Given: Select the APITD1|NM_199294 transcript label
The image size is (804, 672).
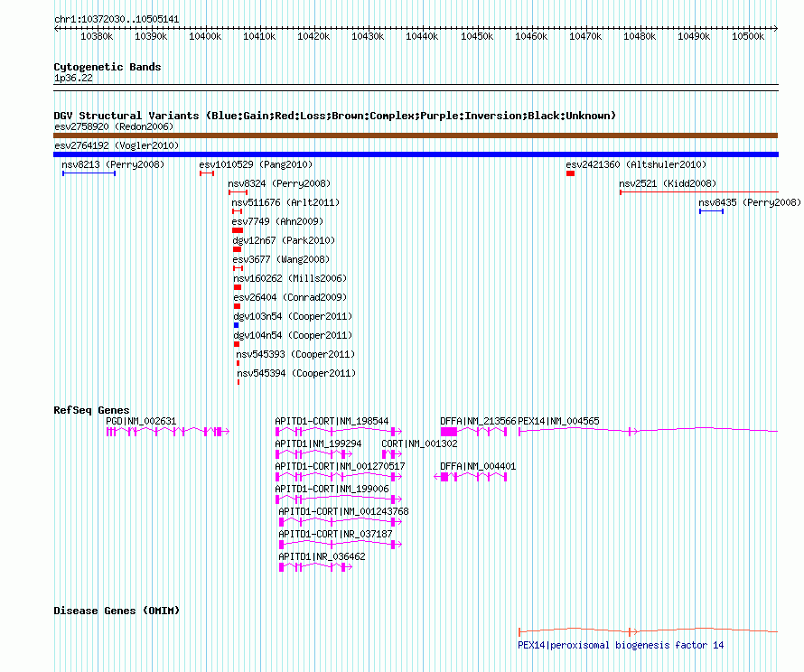Looking at the screenshot, I should (318, 443).
